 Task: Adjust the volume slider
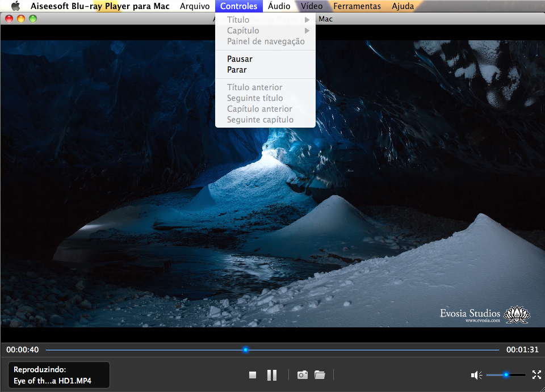tap(505, 375)
